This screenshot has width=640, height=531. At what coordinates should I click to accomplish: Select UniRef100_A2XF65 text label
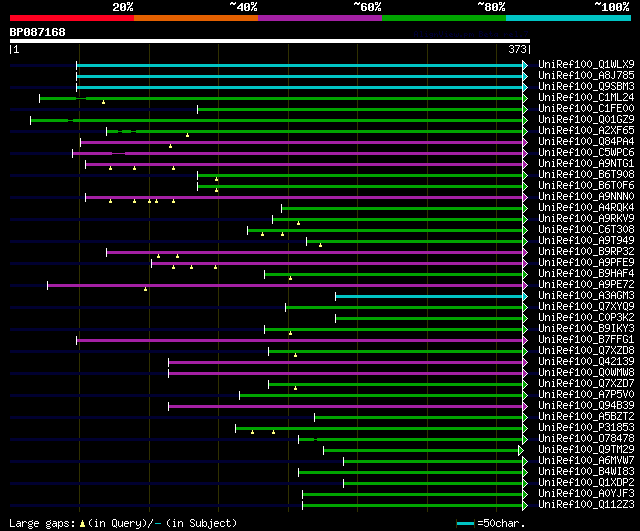[x=586, y=131]
